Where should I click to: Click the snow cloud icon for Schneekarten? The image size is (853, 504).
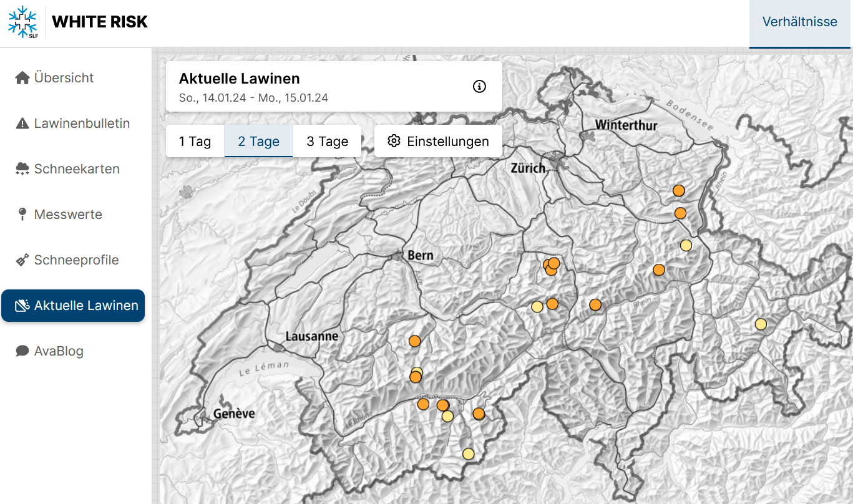(22, 169)
